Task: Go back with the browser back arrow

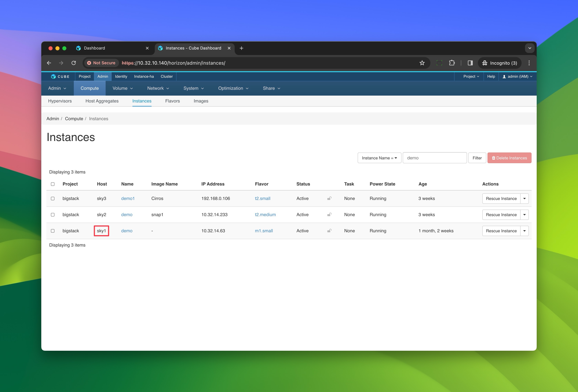Action: [49, 63]
